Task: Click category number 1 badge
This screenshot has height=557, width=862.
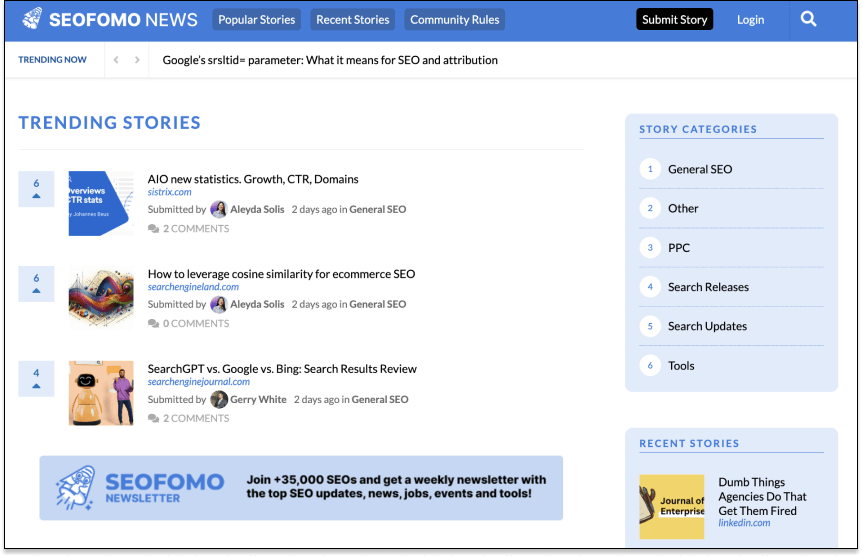Action: (650, 169)
